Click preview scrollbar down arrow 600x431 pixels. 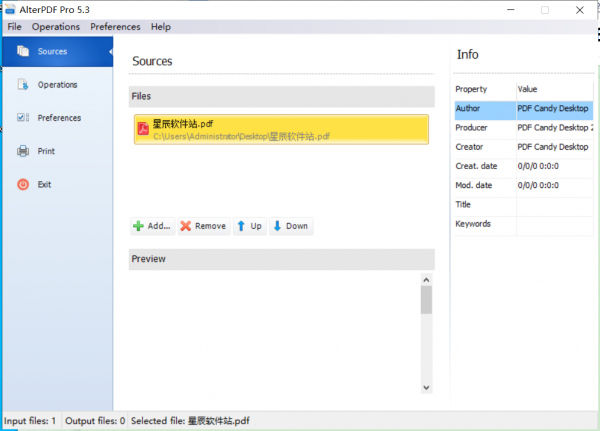tap(426, 387)
